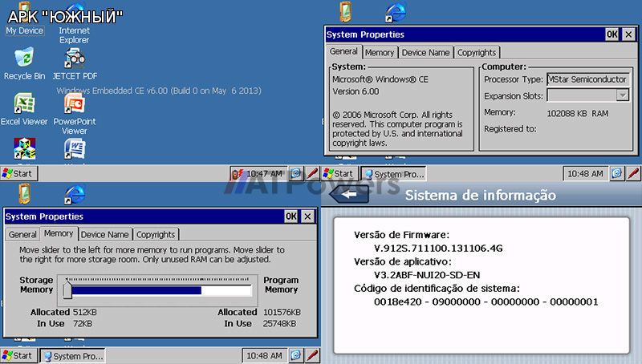Click Storage Memory in-use value 72KB
The width and height of the screenshot is (642, 364).
tap(83, 323)
